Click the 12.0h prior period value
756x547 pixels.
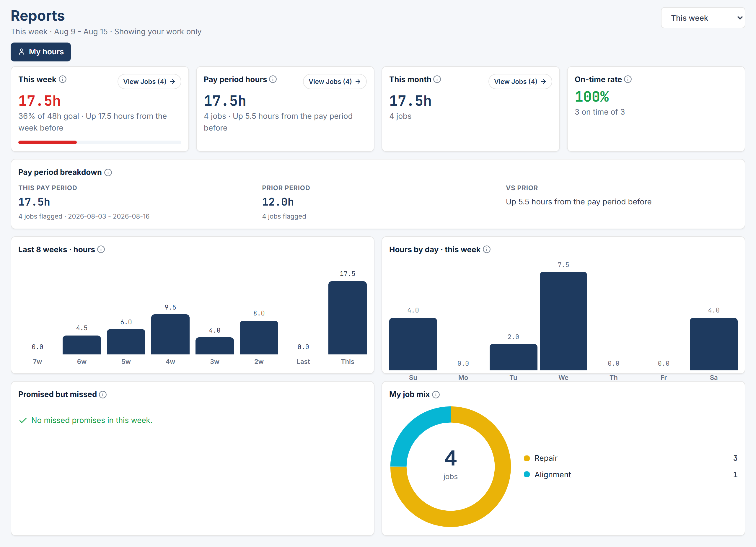278,202
